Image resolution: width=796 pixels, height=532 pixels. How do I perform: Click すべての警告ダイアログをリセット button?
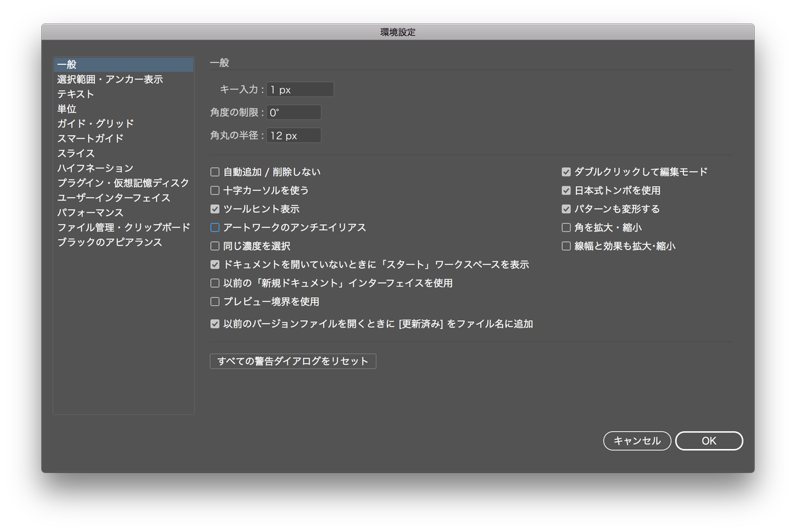[293, 361]
